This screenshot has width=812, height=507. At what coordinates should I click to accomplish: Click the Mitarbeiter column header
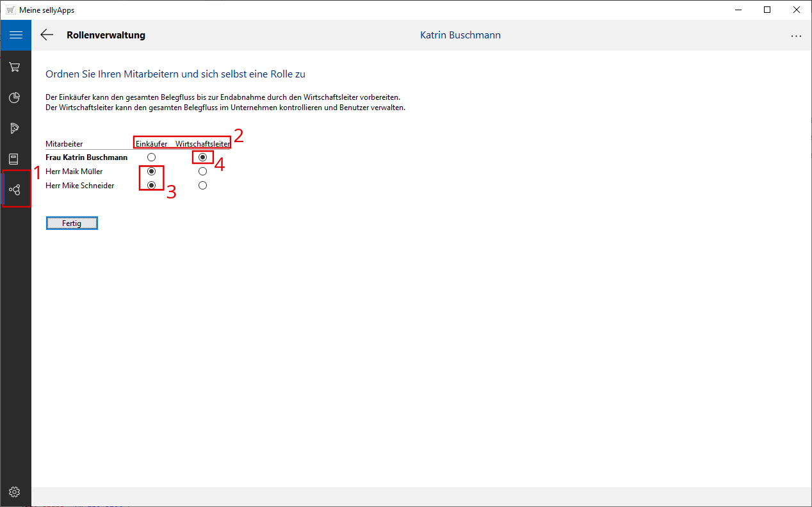tap(64, 144)
